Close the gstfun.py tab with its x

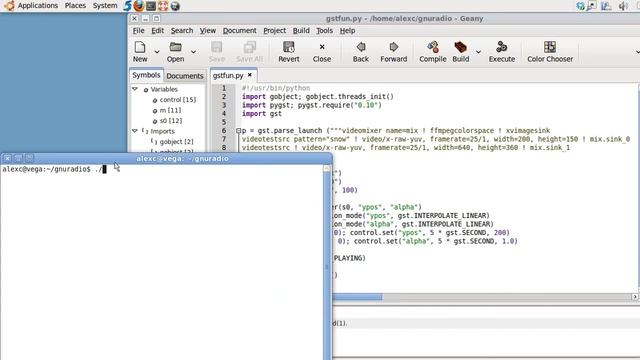pos(250,75)
